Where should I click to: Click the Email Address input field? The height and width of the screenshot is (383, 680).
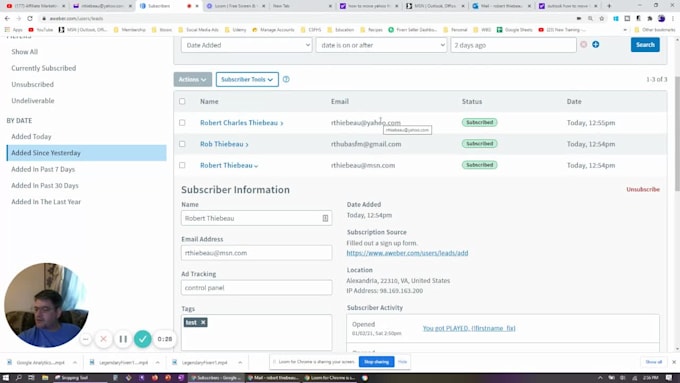click(257, 253)
